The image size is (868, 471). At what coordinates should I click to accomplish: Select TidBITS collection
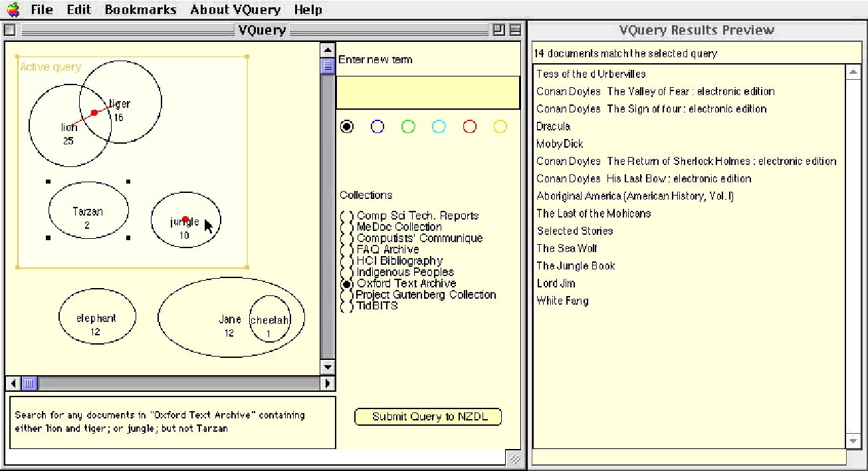369,306
